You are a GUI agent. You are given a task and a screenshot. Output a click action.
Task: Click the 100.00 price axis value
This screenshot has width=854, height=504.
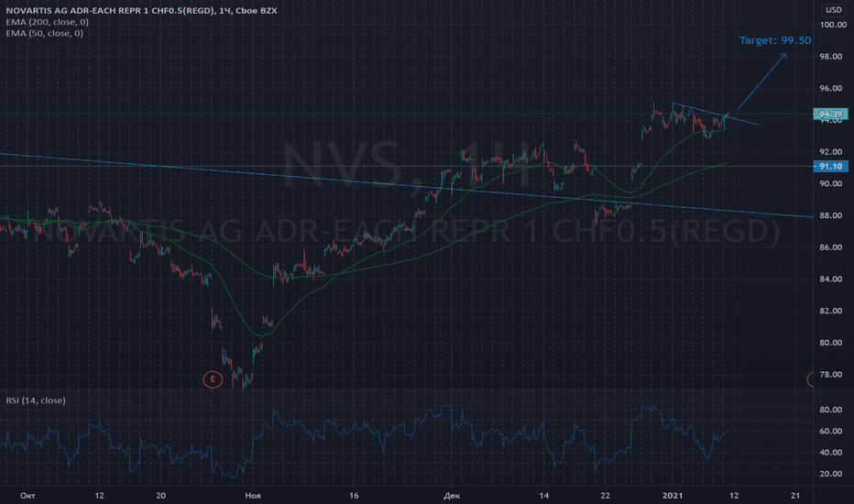pos(833,25)
